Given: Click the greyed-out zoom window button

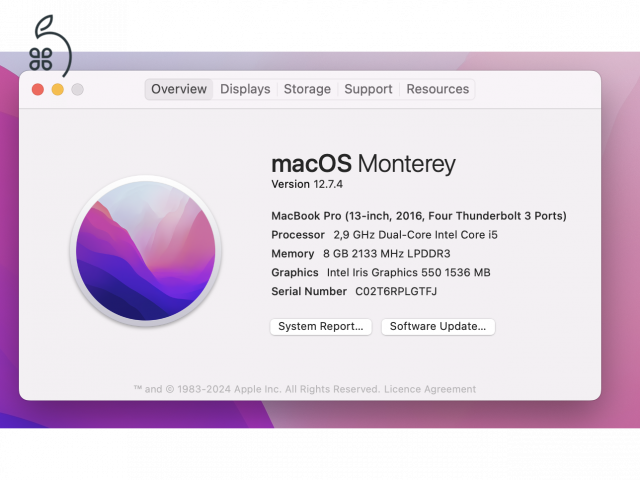Looking at the screenshot, I should (78, 89).
